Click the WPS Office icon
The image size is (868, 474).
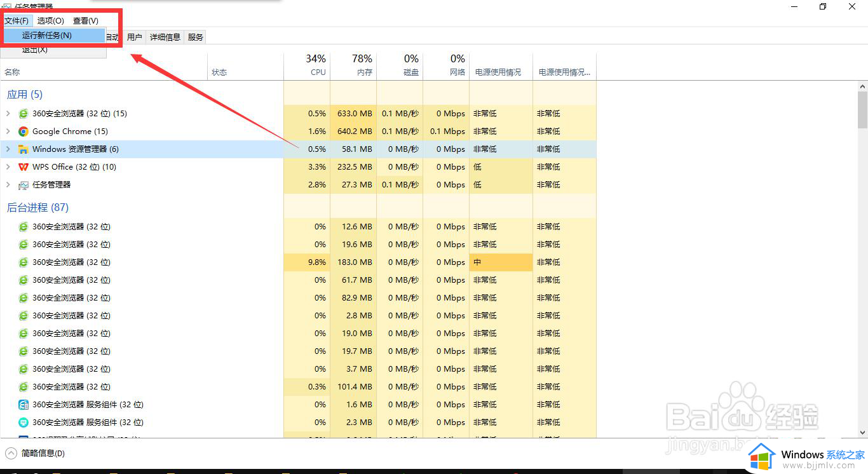[24, 167]
